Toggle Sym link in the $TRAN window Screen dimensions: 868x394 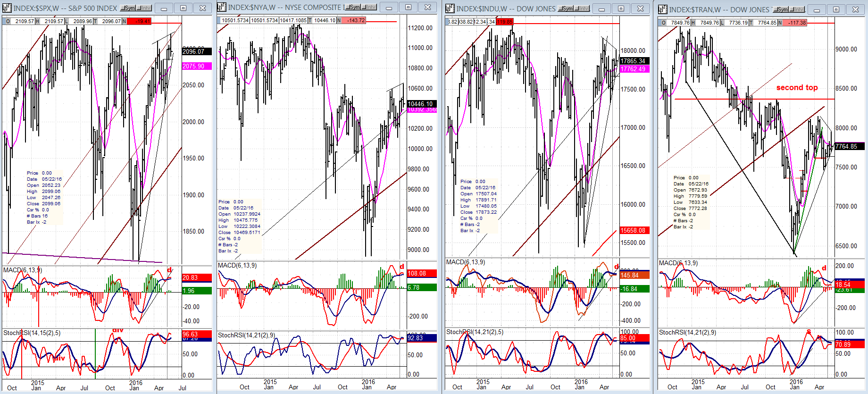tap(781, 9)
